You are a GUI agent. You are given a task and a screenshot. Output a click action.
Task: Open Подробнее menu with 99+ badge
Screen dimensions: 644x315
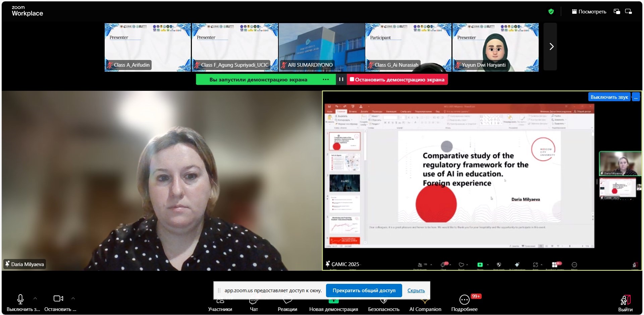pyautogui.click(x=464, y=300)
